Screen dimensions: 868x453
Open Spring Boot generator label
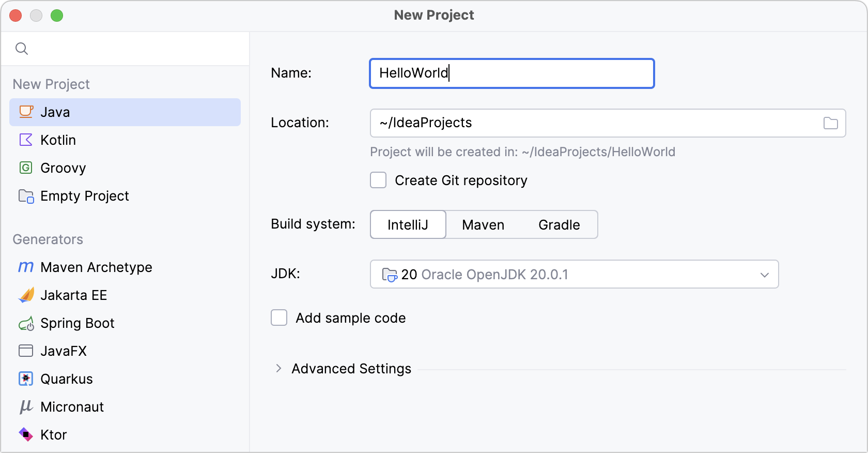click(x=78, y=323)
